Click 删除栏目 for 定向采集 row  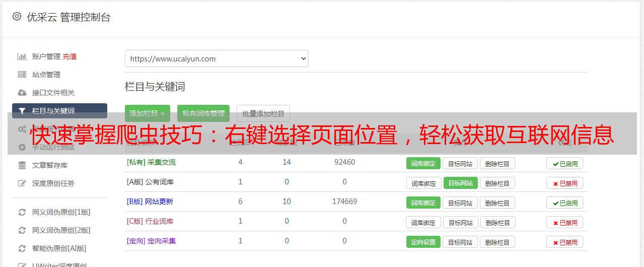coord(497,242)
